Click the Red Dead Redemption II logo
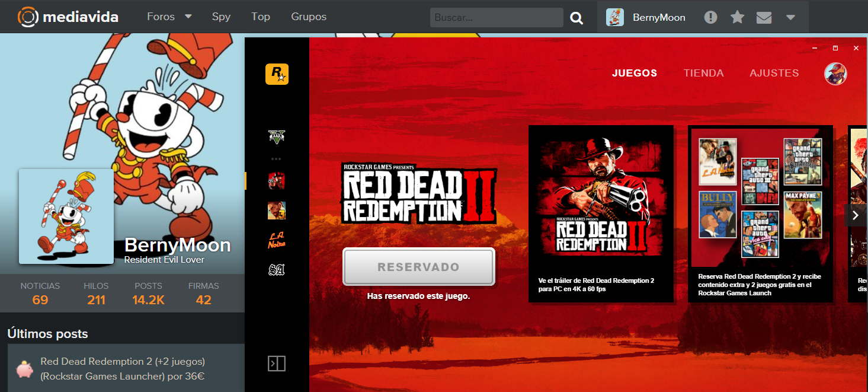Screen dimensions: 868x392 coord(419,194)
